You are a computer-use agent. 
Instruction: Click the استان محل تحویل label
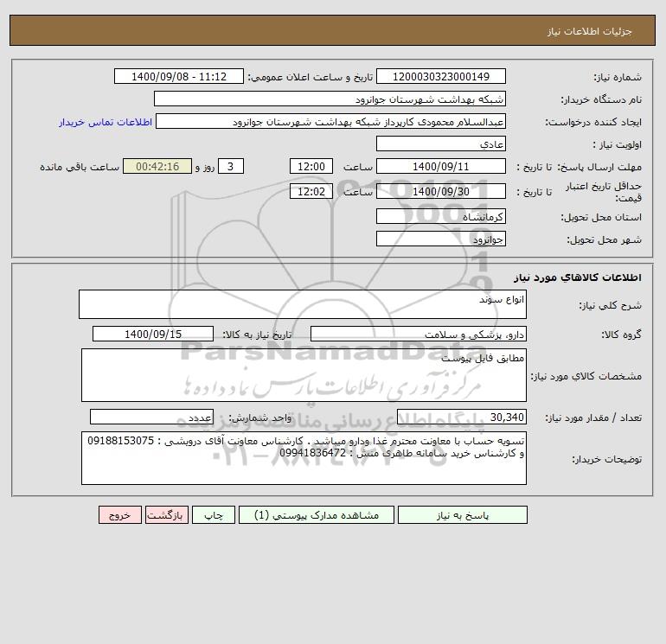coord(601,217)
